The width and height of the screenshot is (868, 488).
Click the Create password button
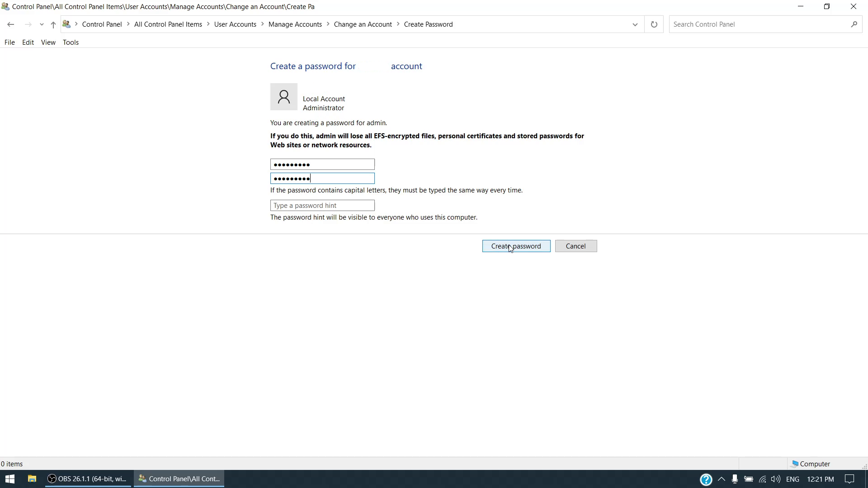(x=516, y=246)
